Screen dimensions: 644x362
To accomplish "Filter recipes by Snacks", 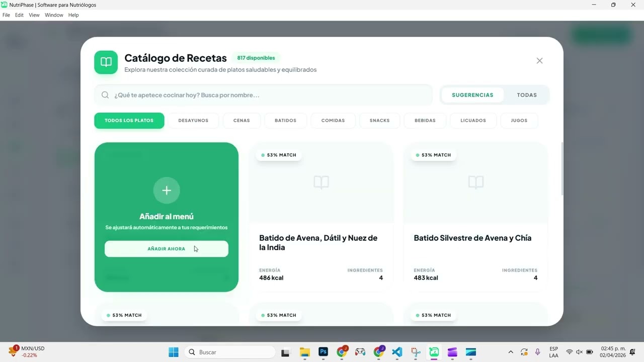I will pyautogui.click(x=379, y=121).
